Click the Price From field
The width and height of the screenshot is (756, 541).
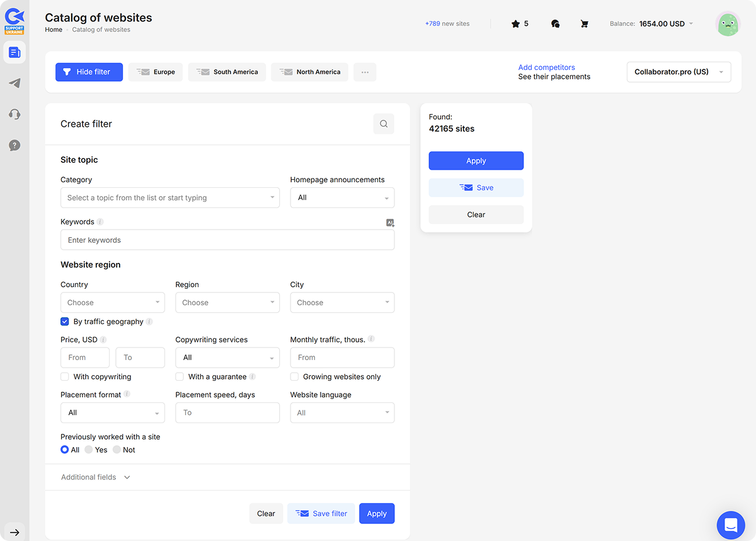pyautogui.click(x=85, y=358)
